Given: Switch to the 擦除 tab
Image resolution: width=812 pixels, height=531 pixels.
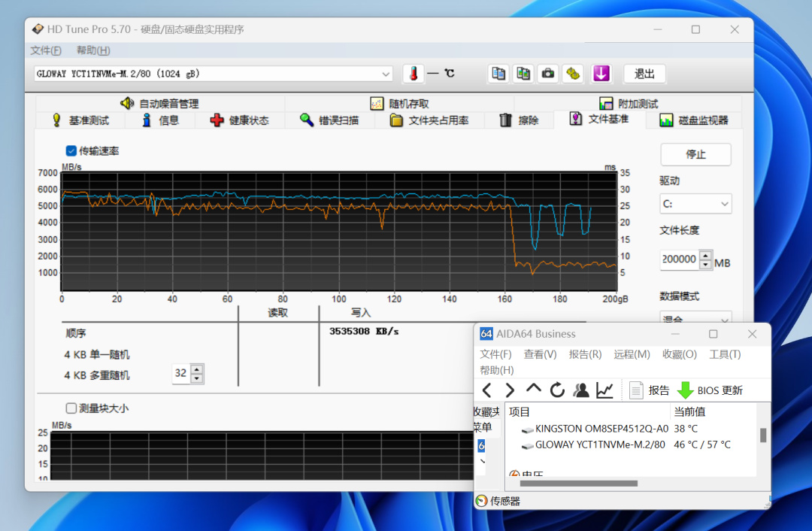Looking at the screenshot, I should (519, 120).
